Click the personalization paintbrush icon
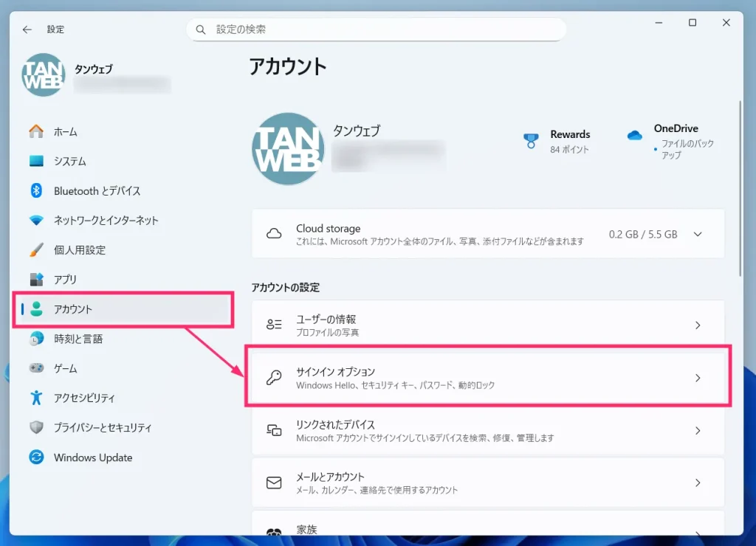The width and height of the screenshot is (756, 546). 36,249
